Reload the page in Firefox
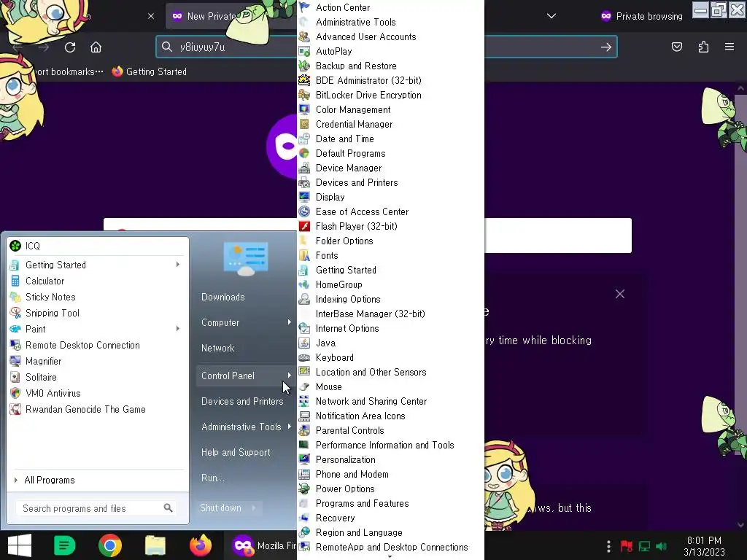Image resolution: width=747 pixels, height=560 pixels. point(70,47)
